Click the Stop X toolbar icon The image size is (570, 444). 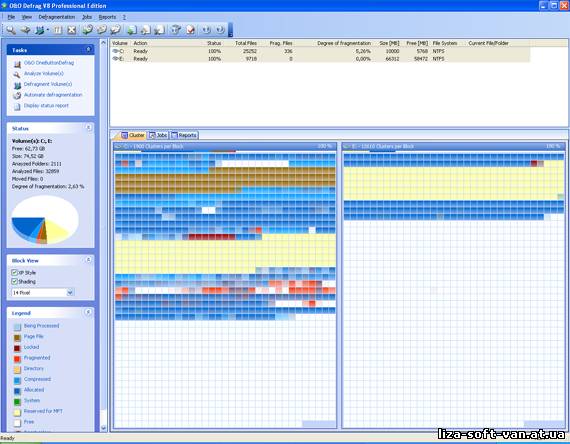[x=72, y=30]
